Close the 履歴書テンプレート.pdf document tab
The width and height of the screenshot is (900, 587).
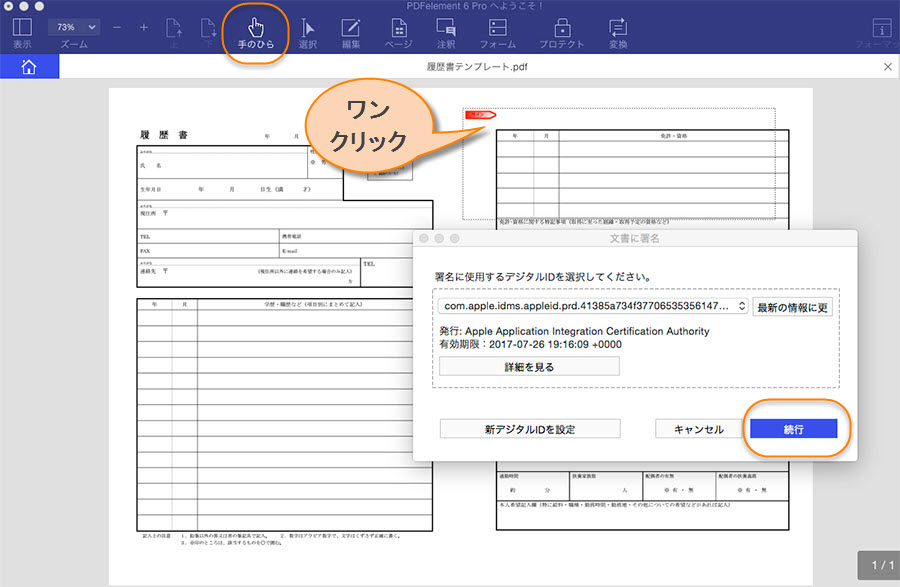887,67
